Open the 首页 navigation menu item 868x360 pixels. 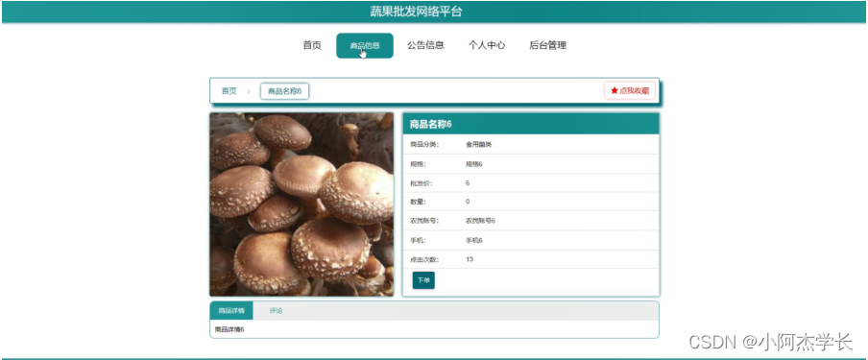[312, 45]
